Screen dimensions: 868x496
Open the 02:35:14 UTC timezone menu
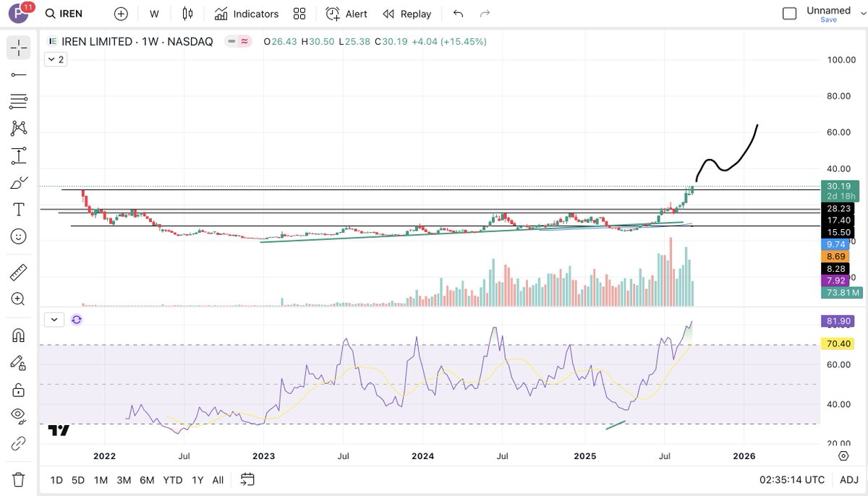[x=791, y=480]
